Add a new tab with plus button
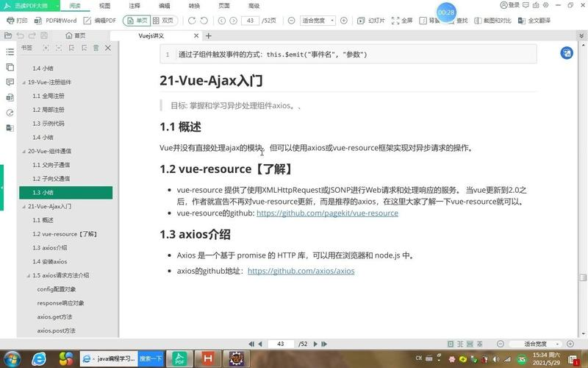 click(x=209, y=35)
